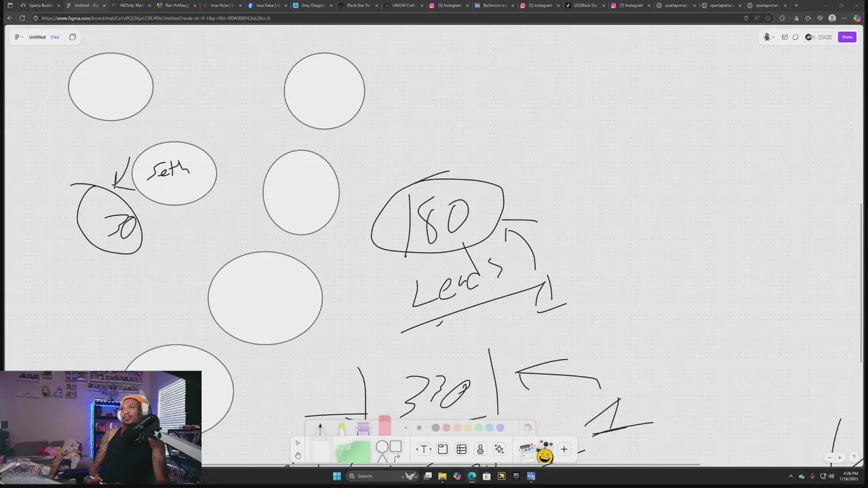
Task: Open the comments icon
Action: pos(795,37)
